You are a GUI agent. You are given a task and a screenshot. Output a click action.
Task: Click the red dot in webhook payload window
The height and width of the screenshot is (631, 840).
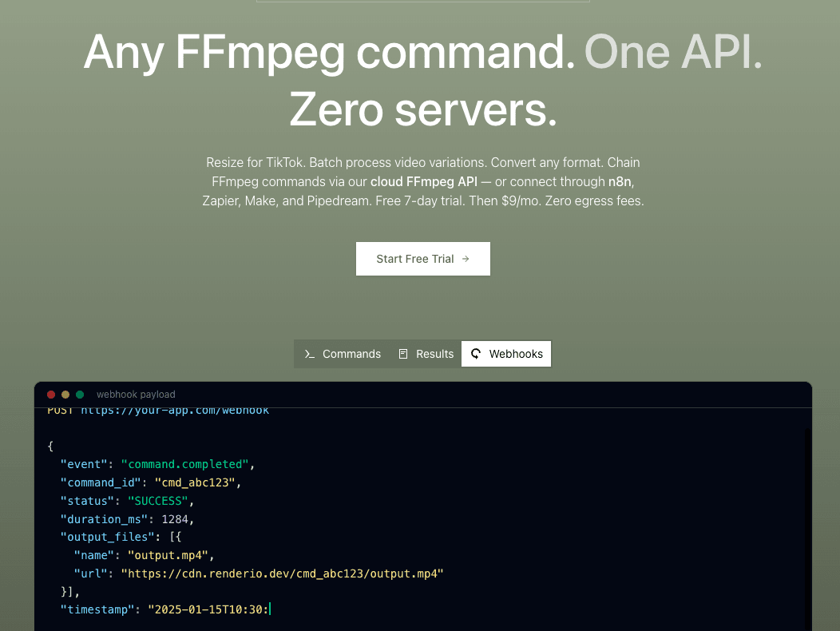tap(51, 395)
